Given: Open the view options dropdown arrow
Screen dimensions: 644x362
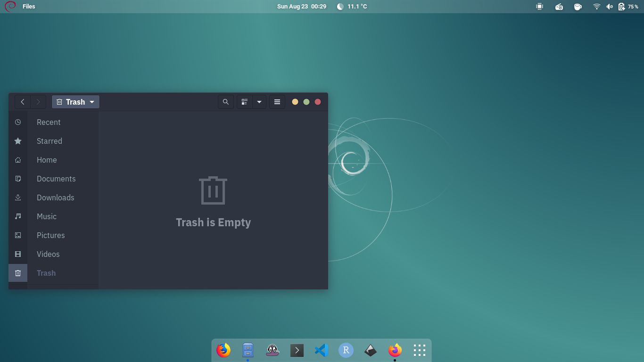Looking at the screenshot, I should pyautogui.click(x=259, y=102).
